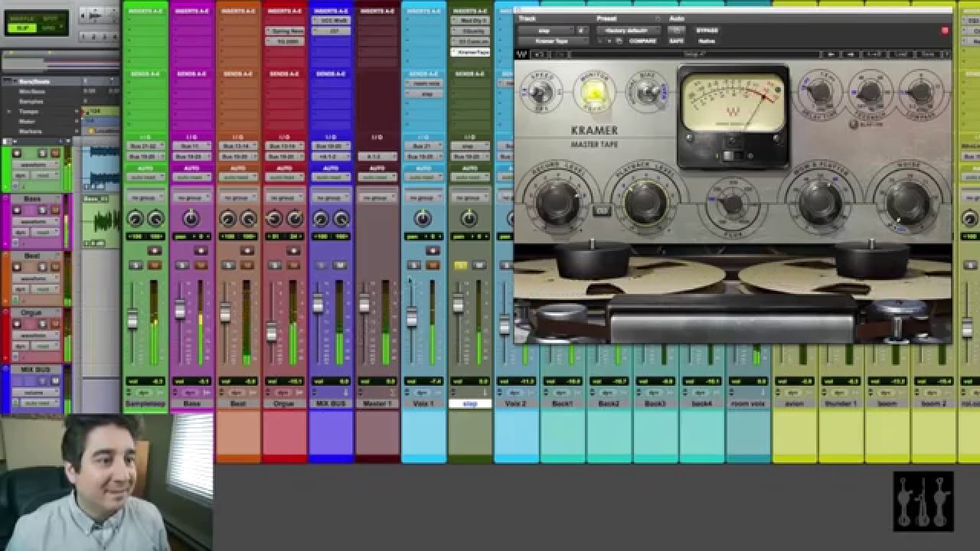Open the plugin track selector showing slap

pyautogui.click(x=544, y=31)
